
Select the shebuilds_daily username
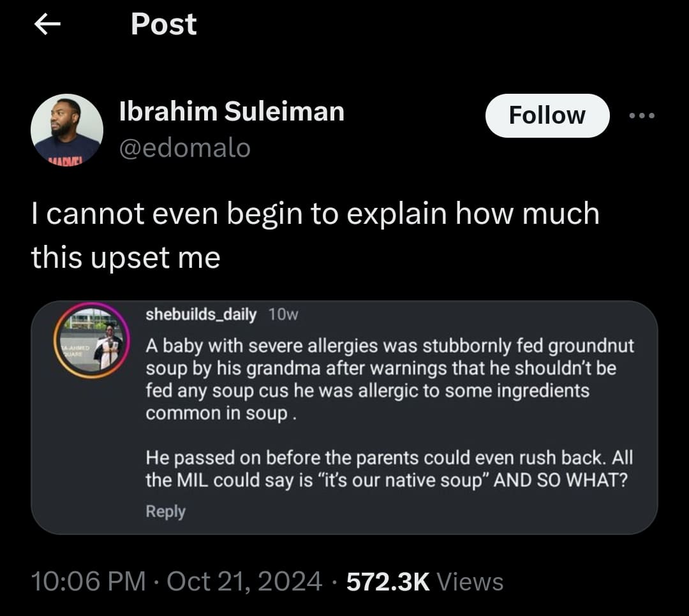click(x=201, y=314)
